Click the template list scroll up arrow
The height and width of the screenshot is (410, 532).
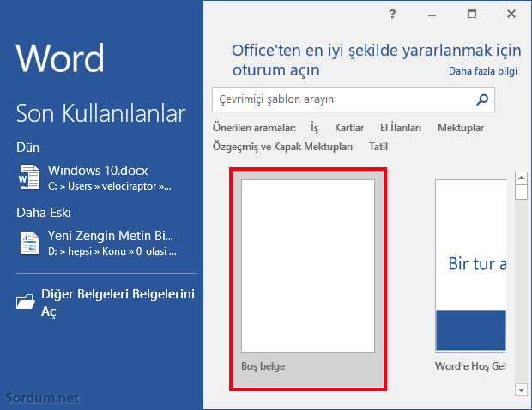click(521, 178)
